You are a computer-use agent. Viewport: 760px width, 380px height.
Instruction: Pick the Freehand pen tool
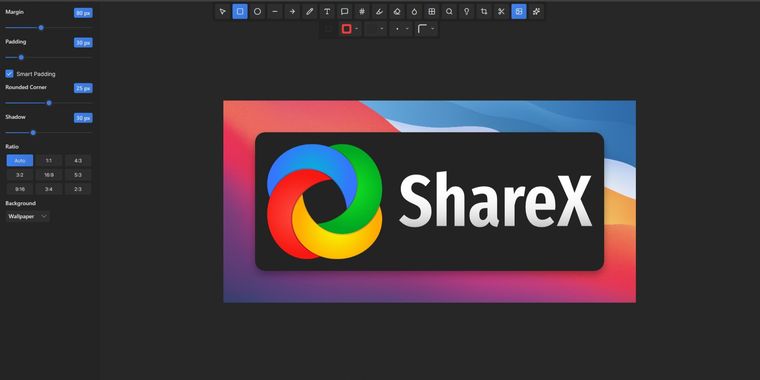coord(310,12)
